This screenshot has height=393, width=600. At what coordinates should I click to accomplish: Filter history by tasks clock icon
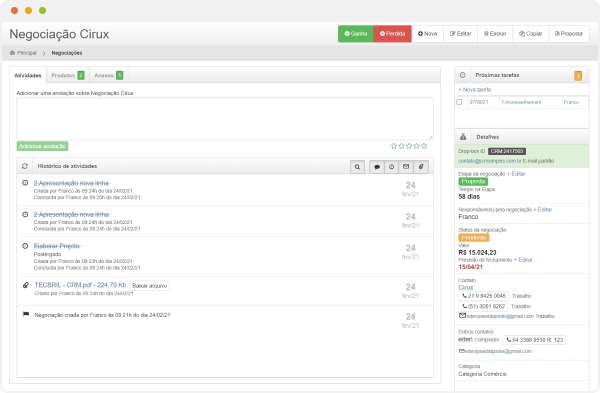click(391, 167)
